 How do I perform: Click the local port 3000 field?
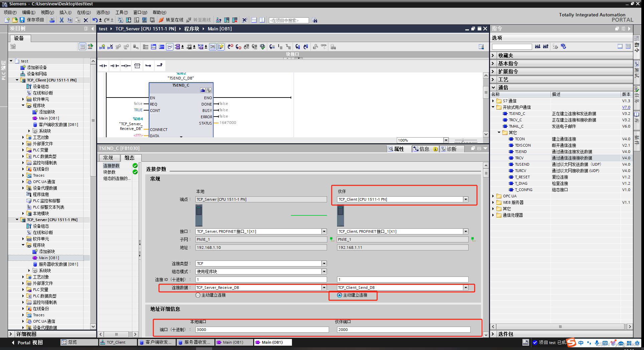click(x=262, y=330)
